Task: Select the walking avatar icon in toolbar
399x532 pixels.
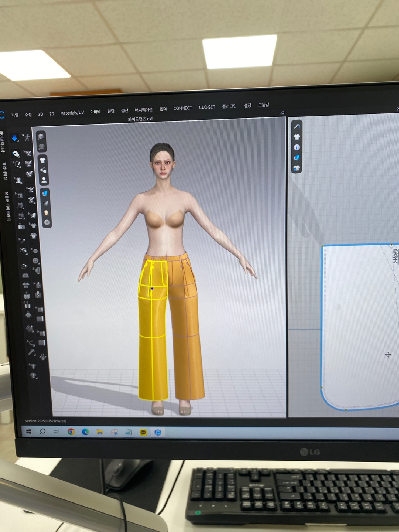Action: click(x=27, y=137)
